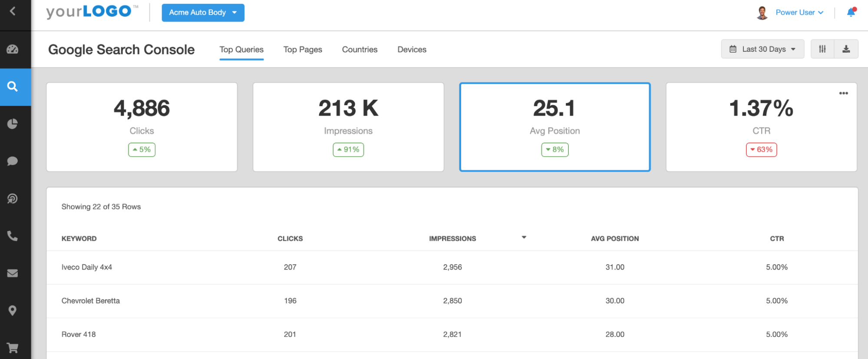Click the Iveco Daily 4x4 keyword
The height and width of the screenshot is (359, 868).
87,267
